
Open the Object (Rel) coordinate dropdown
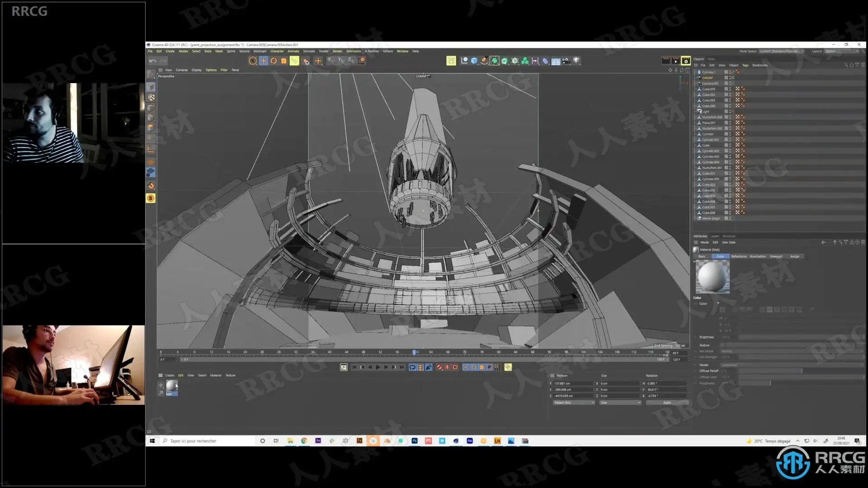click(x=573, y=403)
